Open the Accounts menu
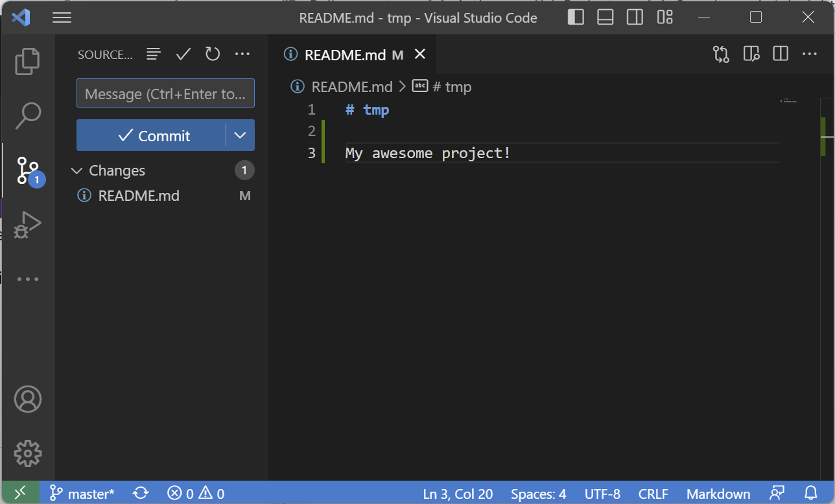 point(27,400)
